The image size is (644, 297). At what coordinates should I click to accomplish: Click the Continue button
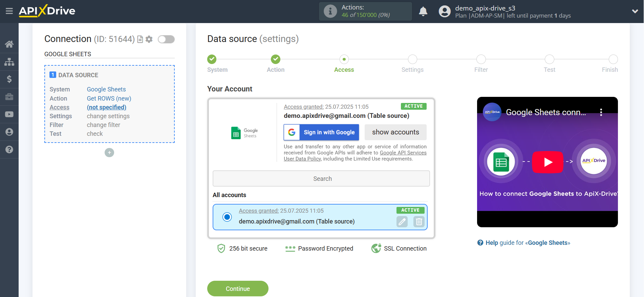(x=238, y=289)
